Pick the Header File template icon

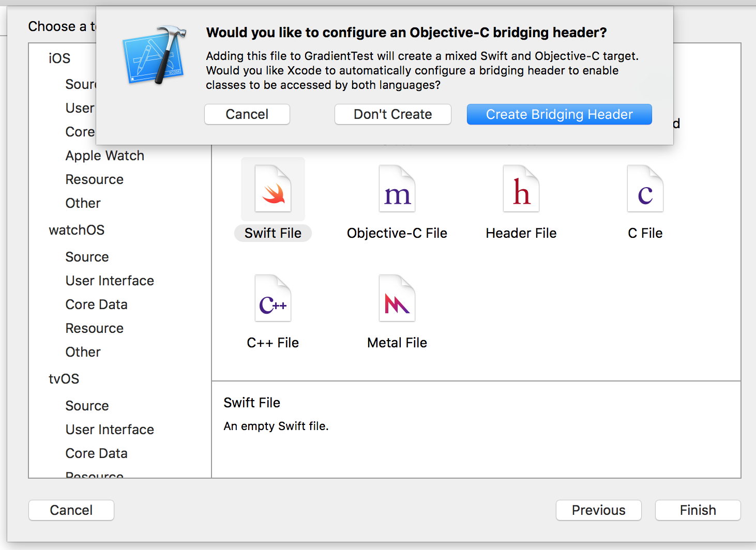[521, 189]
